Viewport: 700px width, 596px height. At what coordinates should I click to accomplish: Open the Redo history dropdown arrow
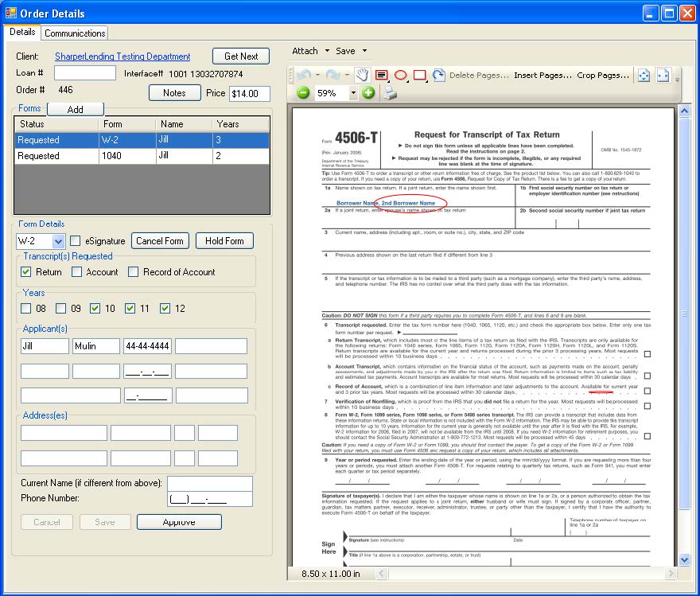click(347, 75)
